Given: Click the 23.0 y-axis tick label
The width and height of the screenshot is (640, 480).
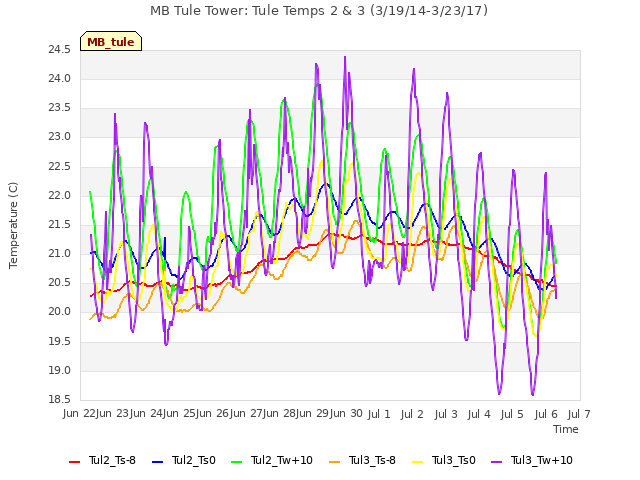Looking at the screenshot, I should (59, 137).
